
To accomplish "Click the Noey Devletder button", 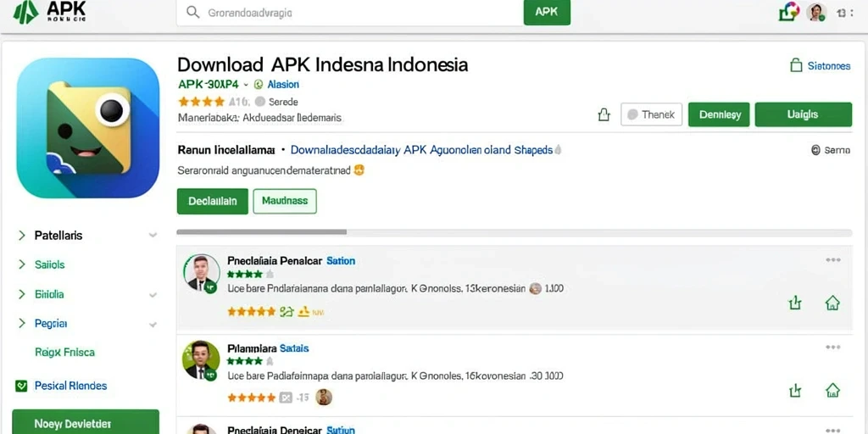I will point(86,422).
